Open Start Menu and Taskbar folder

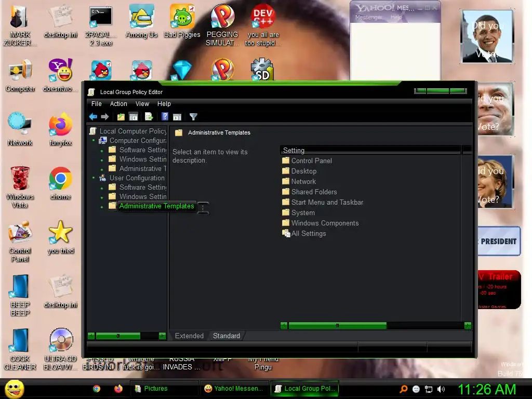(x=323, y=202)
